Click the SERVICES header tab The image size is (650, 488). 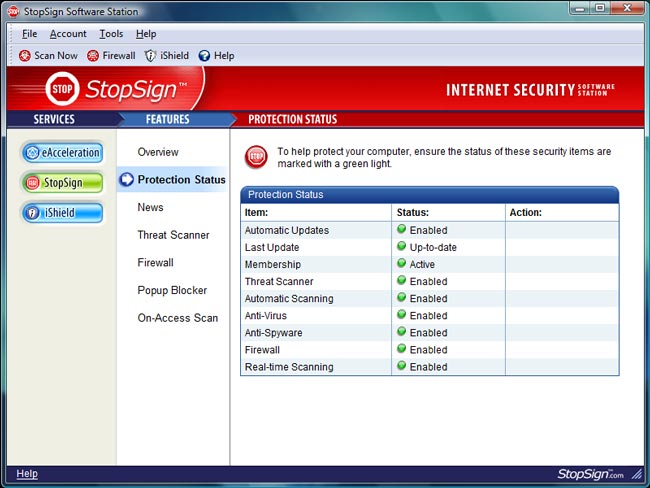tap(54, 119)
